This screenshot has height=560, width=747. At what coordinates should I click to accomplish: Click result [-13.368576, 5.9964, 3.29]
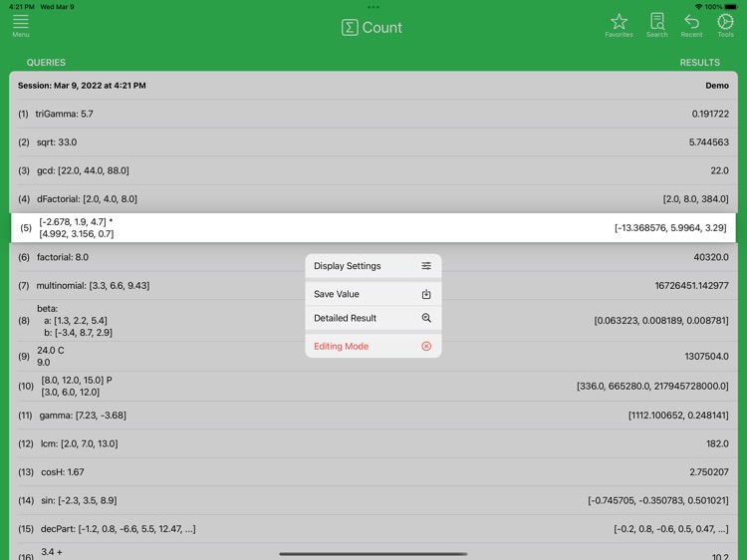coord(670,228)
